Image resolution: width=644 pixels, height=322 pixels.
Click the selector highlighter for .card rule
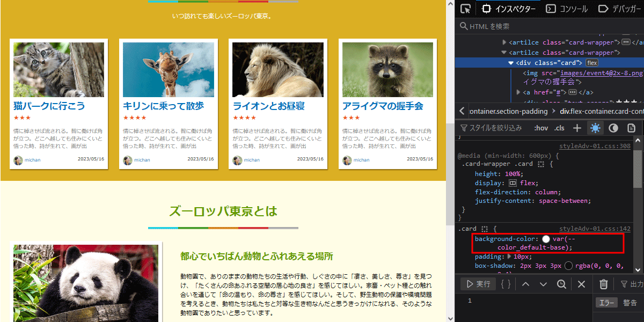tap(485, 229)
